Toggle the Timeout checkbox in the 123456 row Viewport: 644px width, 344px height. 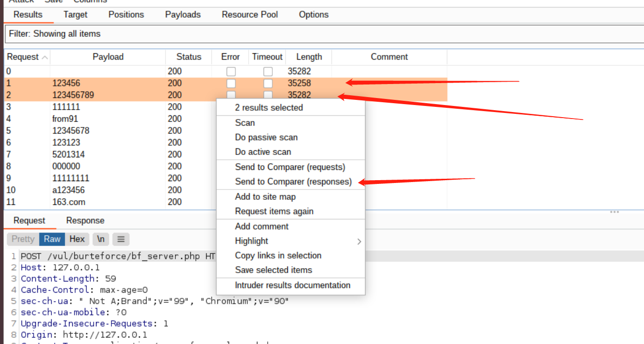(x=268, y=84)
